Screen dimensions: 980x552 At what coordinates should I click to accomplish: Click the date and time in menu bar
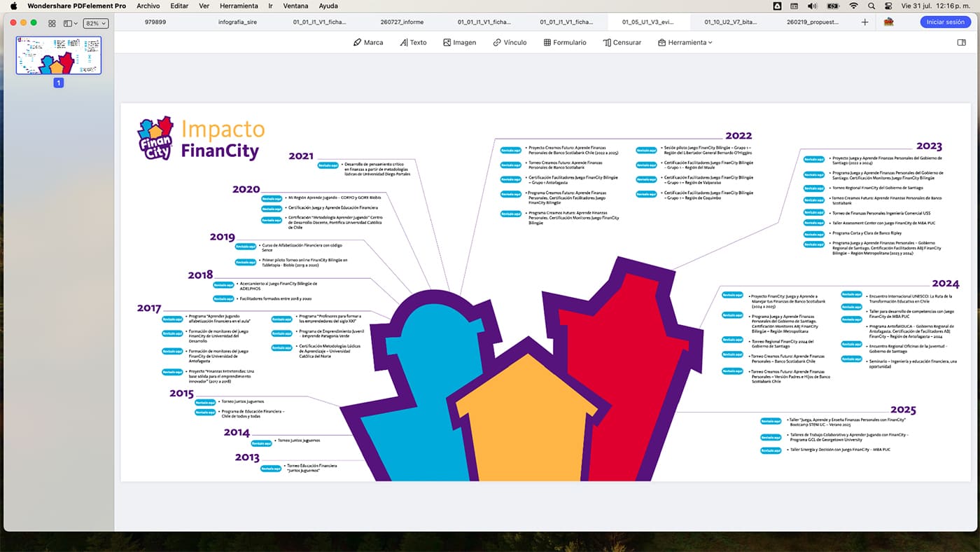point(936,6)
